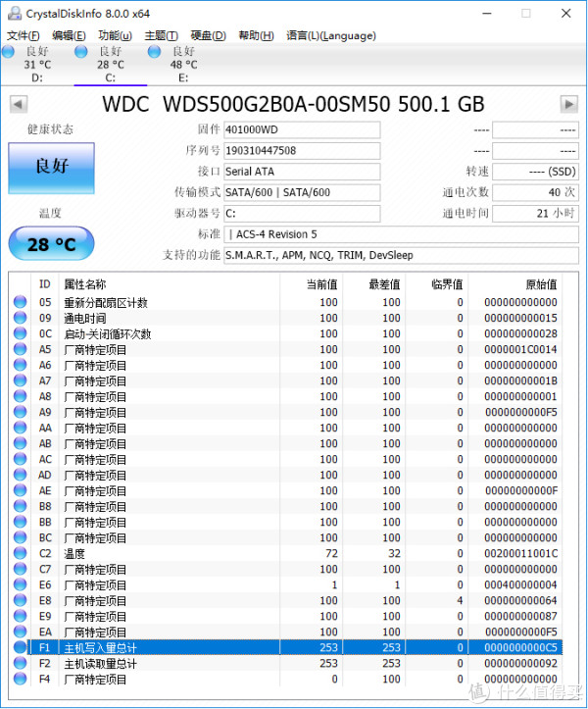Close the CrystalDiskInfo window
The width and height of the screenshot is (588, 709).
565,14
